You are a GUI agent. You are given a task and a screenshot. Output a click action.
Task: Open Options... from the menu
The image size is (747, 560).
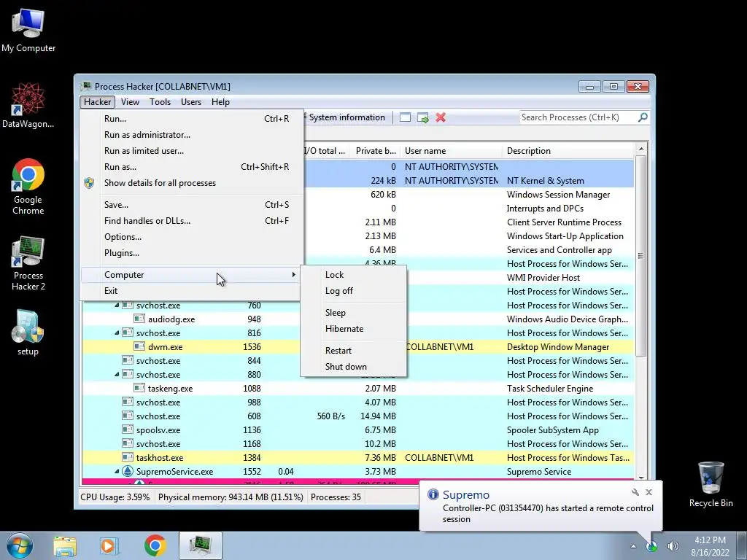[x=192, y=237]
